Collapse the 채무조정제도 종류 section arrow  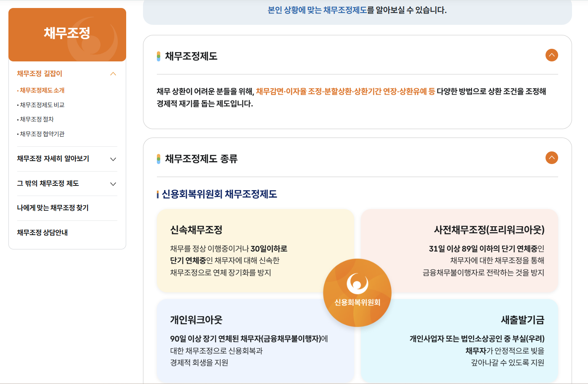[x=551, y=158]
